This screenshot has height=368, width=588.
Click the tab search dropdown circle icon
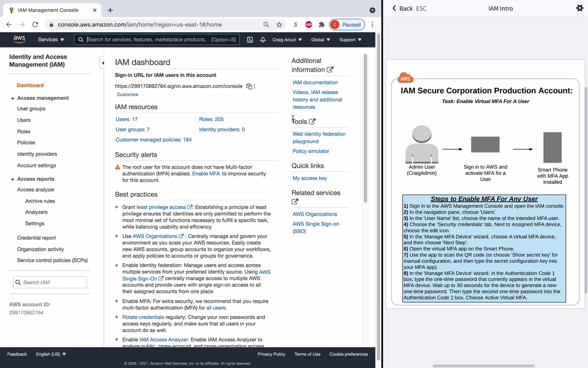372,10
